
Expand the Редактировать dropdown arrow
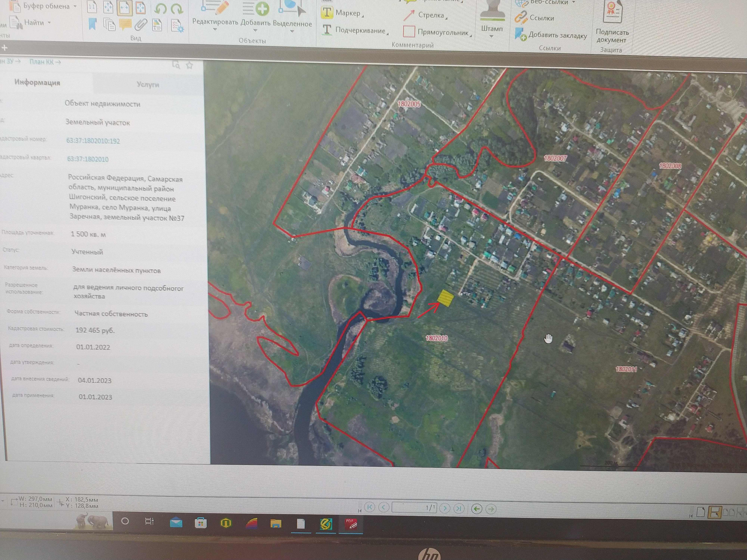click(215, 30)
